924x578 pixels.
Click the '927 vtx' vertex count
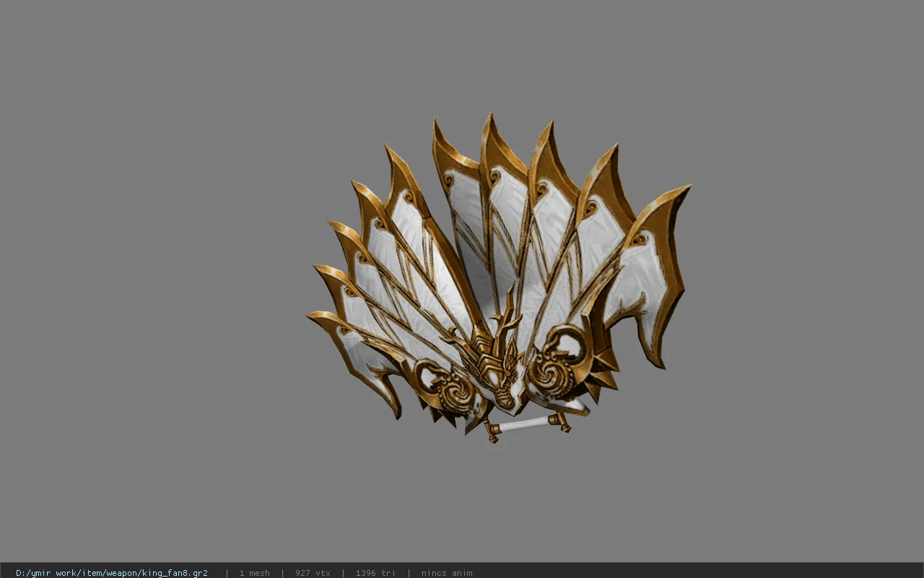[313, 573]
